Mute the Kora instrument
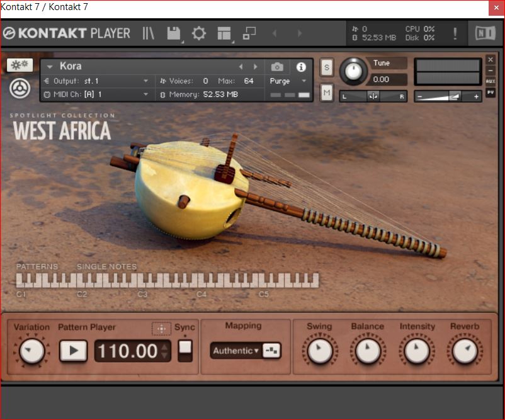The image size is (505, 420). tap(327, 93)
